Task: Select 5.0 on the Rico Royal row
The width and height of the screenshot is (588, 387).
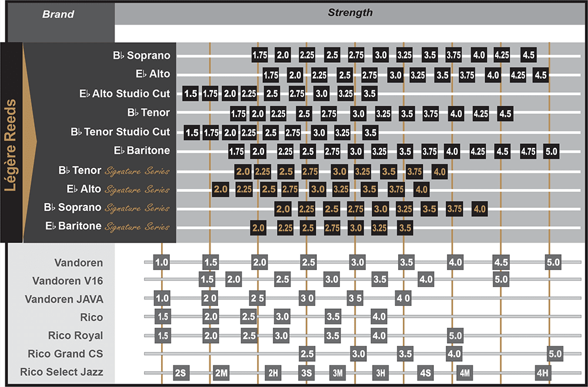Action: coord(455,336)
